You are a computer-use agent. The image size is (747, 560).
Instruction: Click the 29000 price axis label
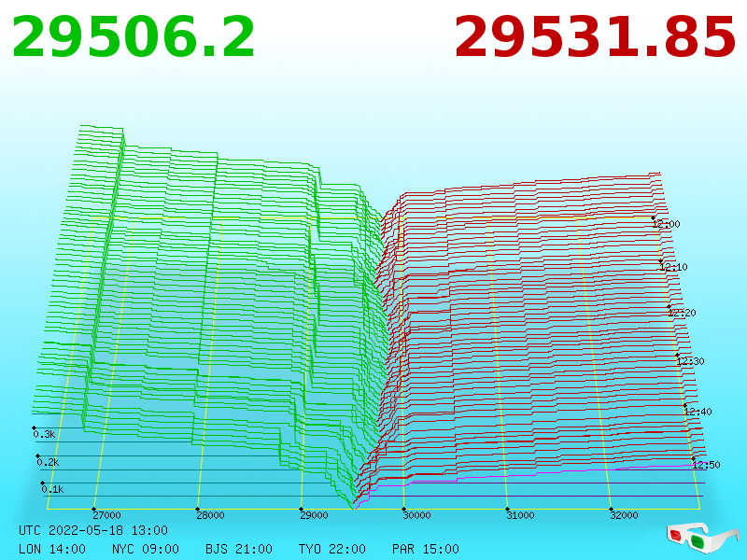click(314, 515)
